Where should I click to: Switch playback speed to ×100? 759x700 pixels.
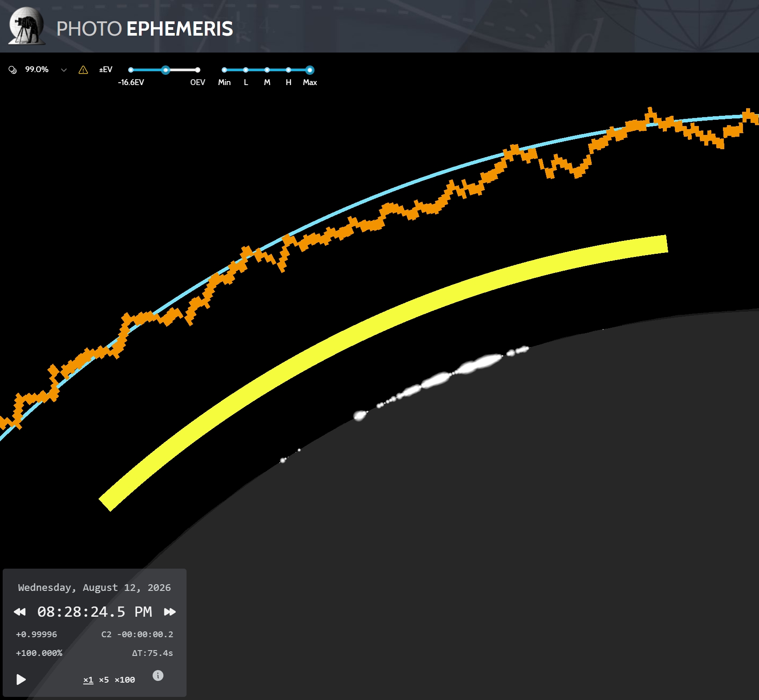tap(126, 680)
